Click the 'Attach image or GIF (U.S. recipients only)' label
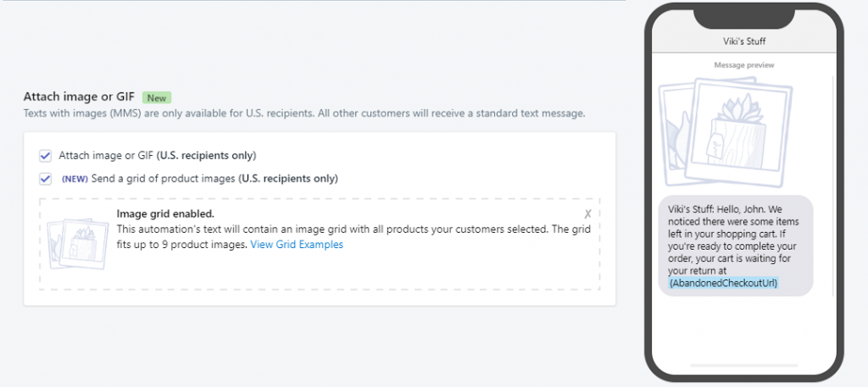The width and height of the screenshot is (868, 387). tap(157, 156)
